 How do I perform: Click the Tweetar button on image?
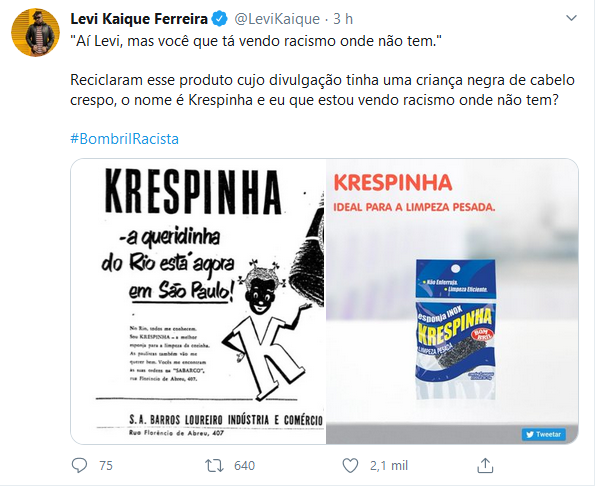(544, 434)
